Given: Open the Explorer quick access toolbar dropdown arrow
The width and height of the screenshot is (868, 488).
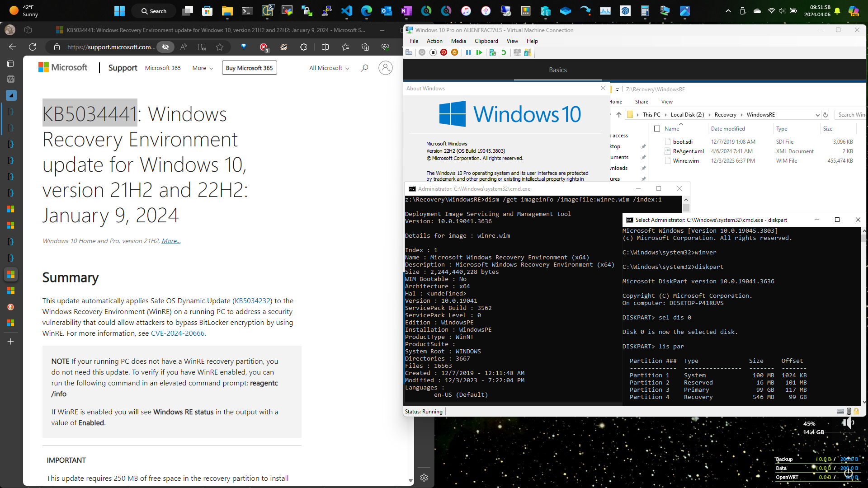Looking at the screenshot, I should point(617,89).
